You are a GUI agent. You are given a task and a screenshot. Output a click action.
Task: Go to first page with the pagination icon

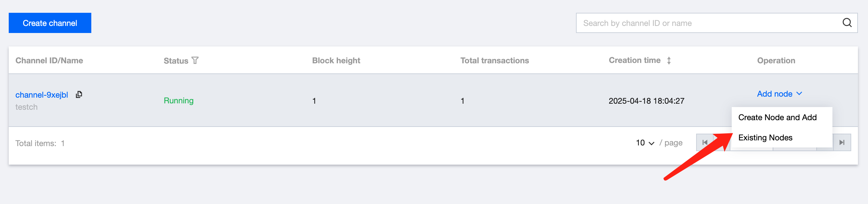pos(705,142)
